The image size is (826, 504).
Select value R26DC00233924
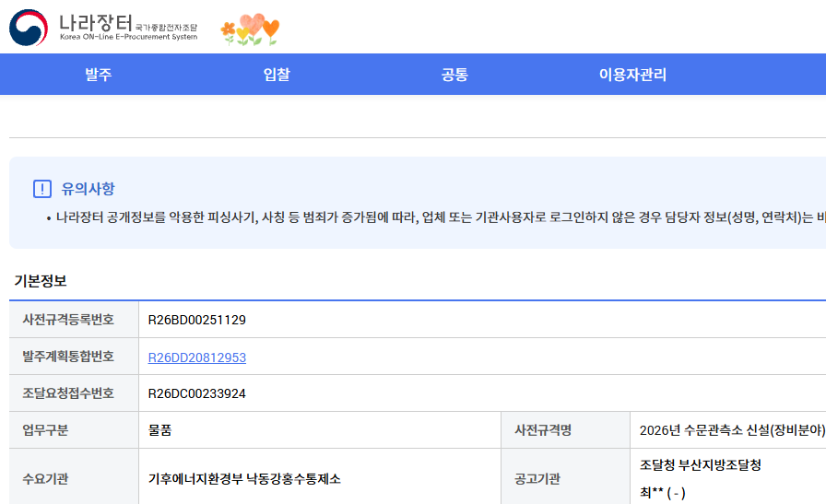(197, 393)
